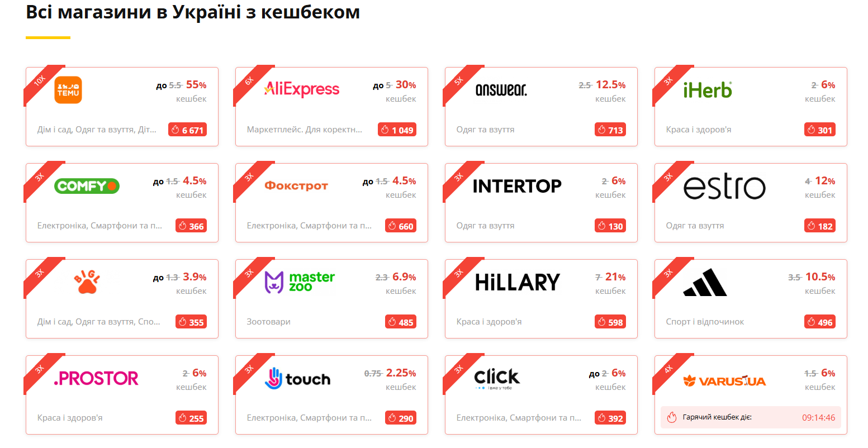Open the Estro store logo

(724, 187)
